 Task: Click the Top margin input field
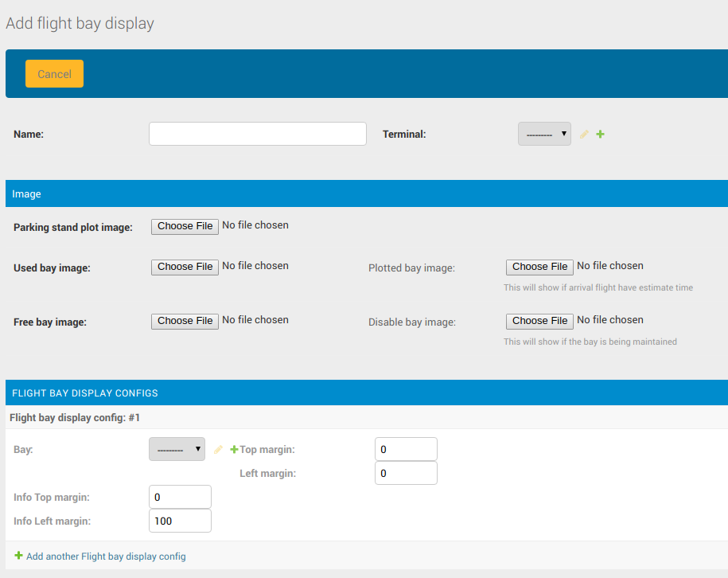406,449
